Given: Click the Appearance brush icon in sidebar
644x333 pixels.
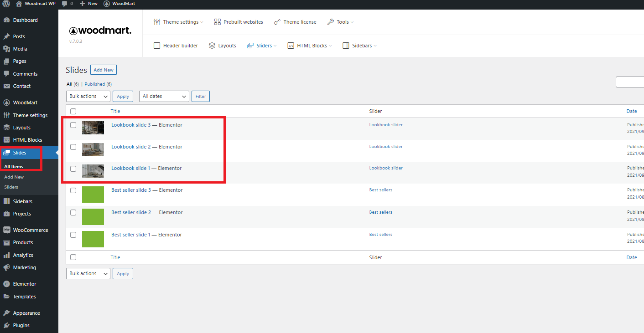Looking at the screenshot, I should pos(6,313).
